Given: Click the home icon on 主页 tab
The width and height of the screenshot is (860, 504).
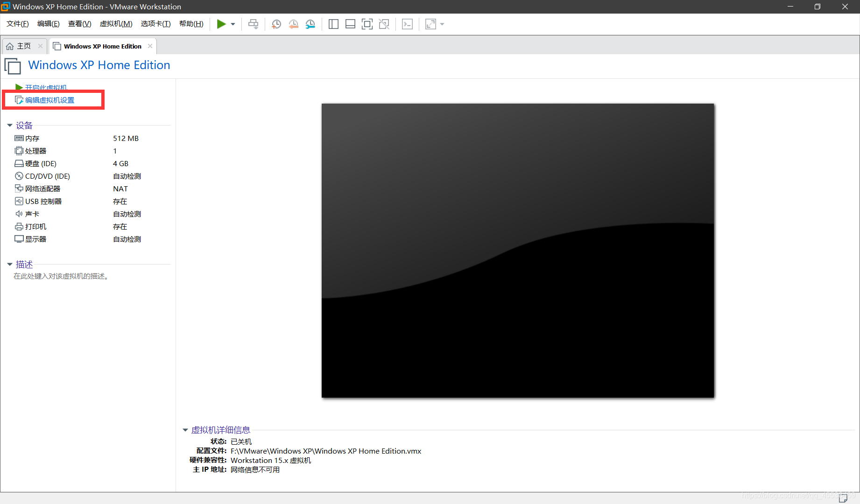Looking at the screenshot, I should point(10,46).
